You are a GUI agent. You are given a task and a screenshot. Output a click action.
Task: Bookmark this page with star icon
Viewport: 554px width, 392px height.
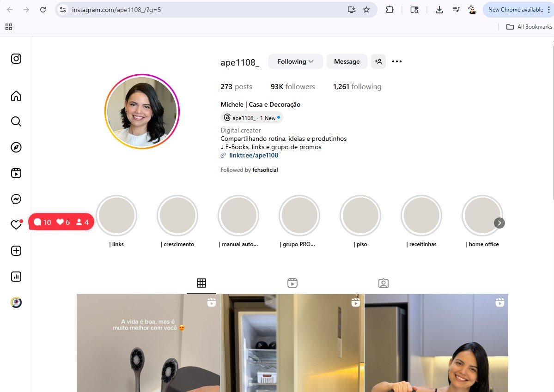click(x=366, y=10)
